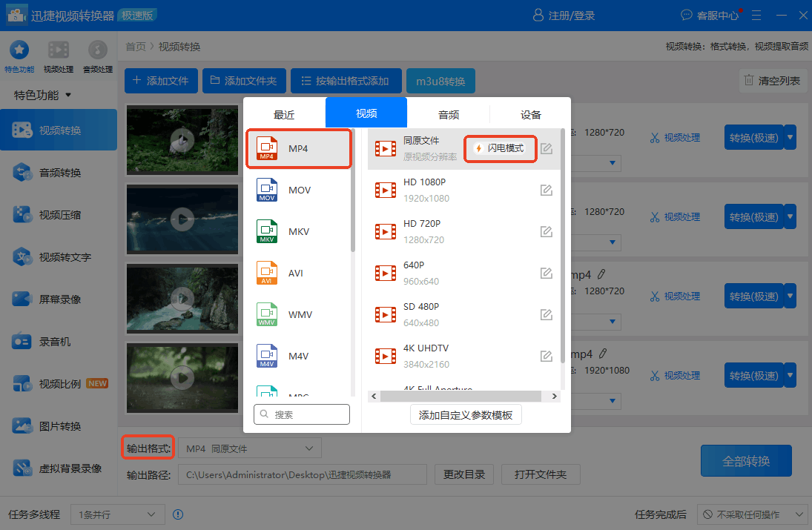
Task: Switch to the 设备 device tab
Action: coord(529,113)
